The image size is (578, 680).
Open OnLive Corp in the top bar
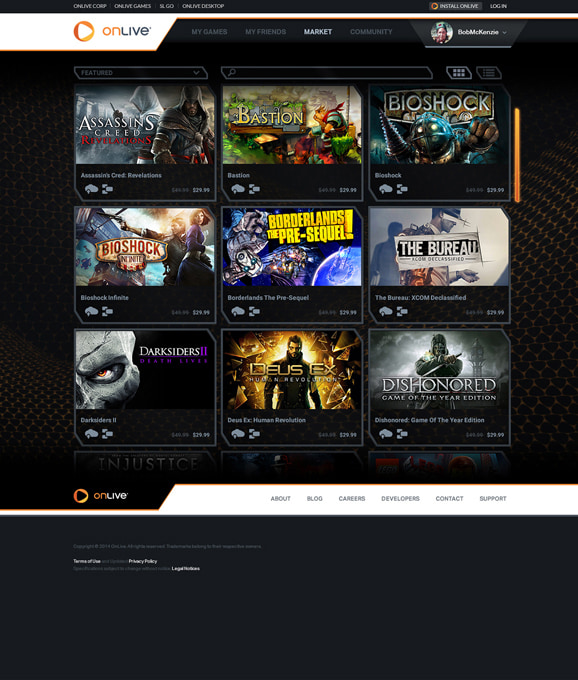point(90,6)
